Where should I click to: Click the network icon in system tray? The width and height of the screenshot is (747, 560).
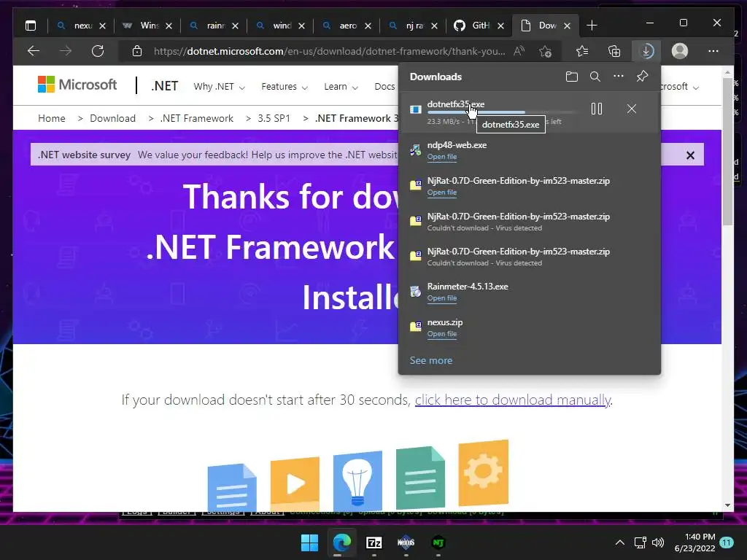pos(640,542)
